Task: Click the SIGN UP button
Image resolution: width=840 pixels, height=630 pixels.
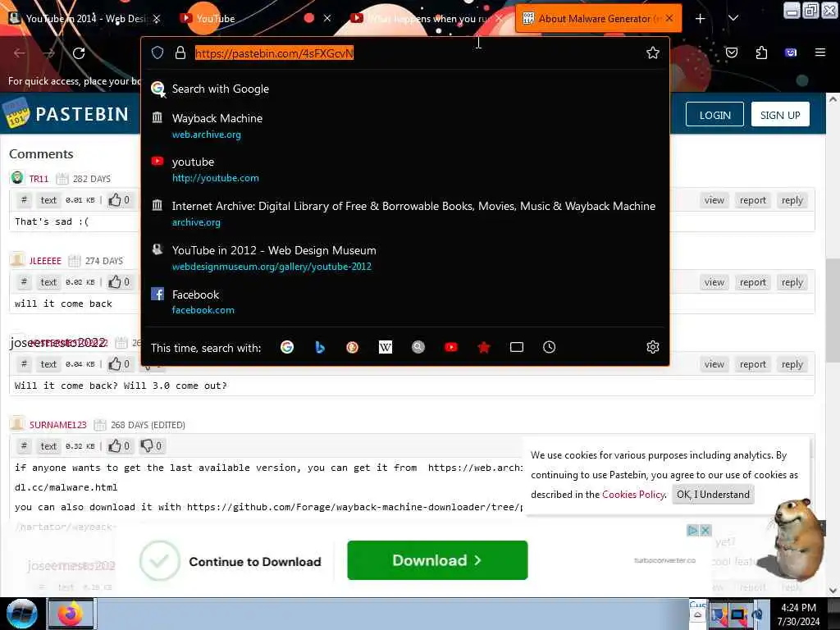Action: [x=780, y=115]
